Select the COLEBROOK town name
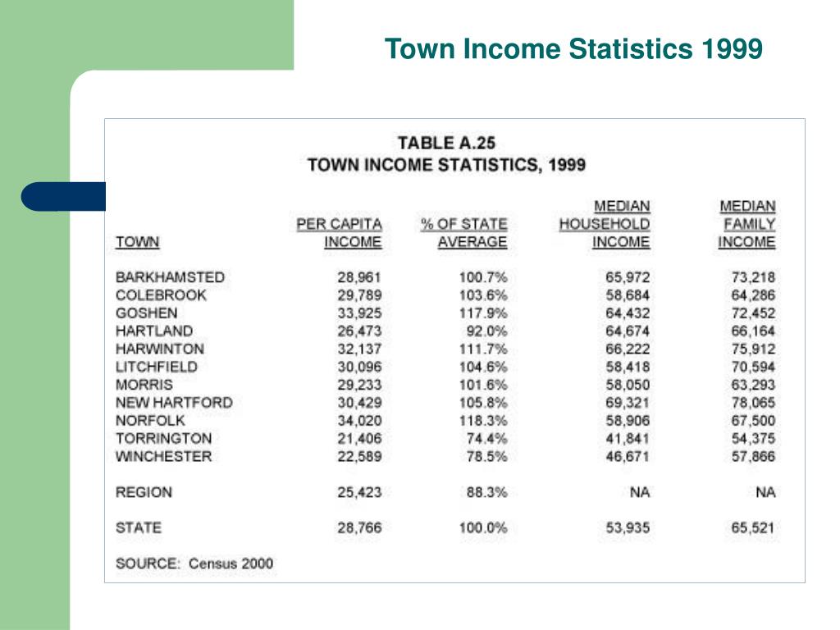Viewport: 840px width, 630px height. click(161, 295)
